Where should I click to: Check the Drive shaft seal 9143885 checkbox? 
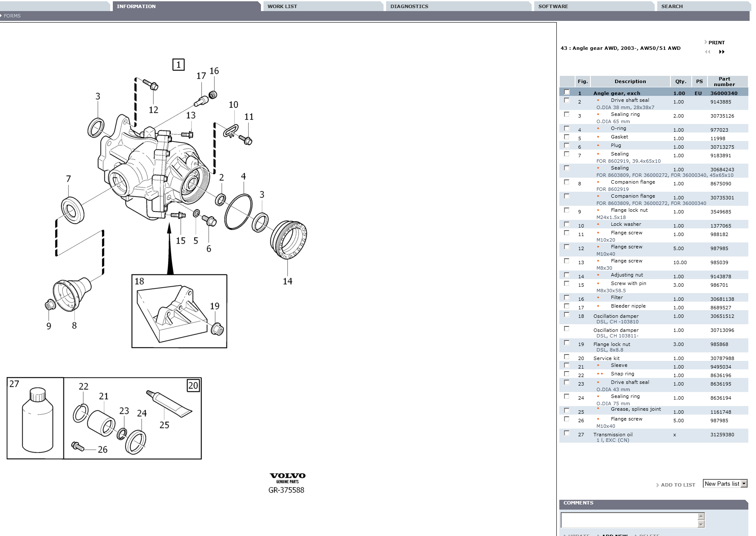567,101
